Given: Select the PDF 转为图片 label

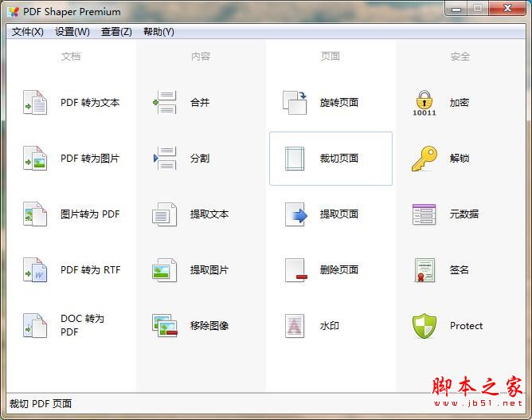Looking at the screenshot, I should coord(90,159).
